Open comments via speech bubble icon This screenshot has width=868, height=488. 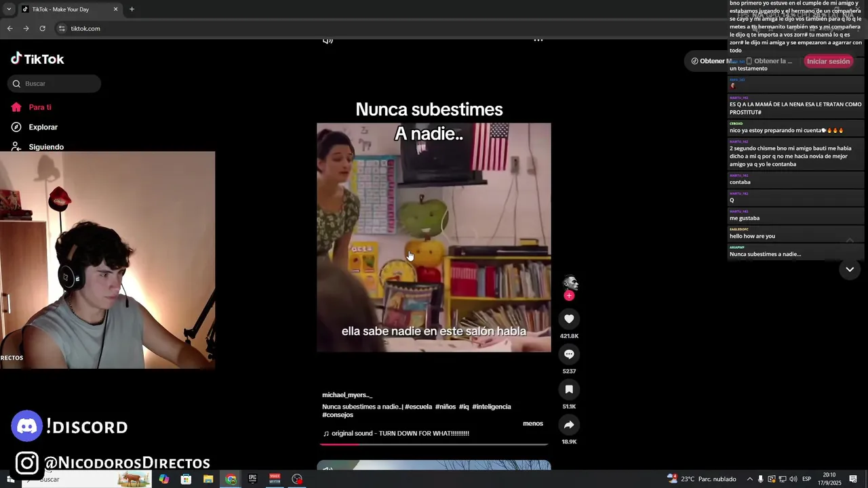click(569, 354)
